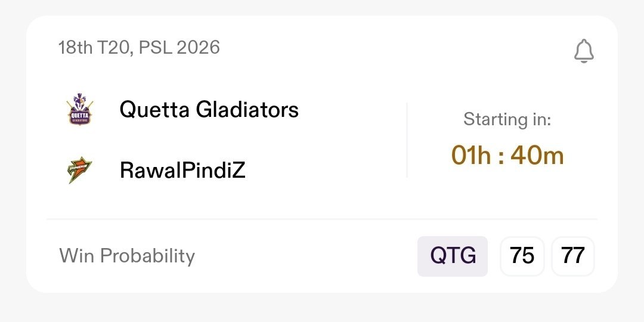
Task: Click the "Win Probability" label
Action: click(127, 256)
